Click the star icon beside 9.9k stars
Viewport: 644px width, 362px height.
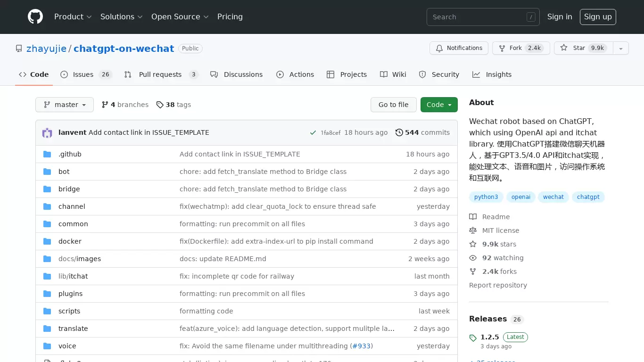(473, 244)
